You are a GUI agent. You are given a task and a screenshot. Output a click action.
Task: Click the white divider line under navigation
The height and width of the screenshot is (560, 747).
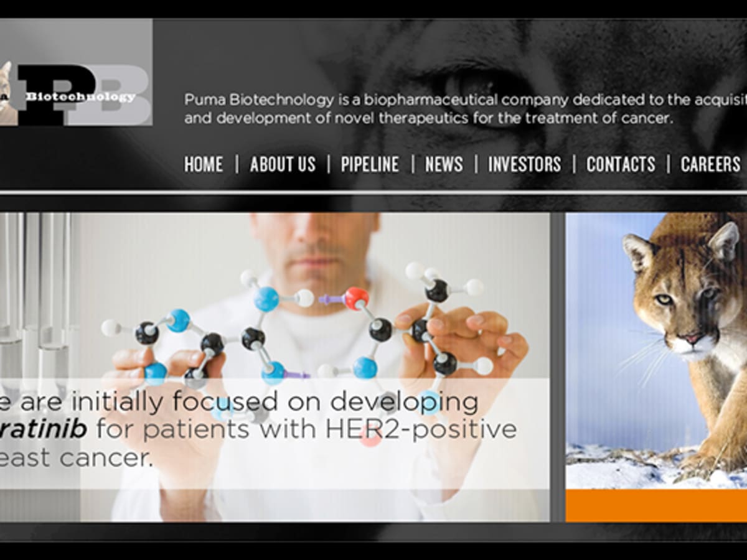[374, 192]
